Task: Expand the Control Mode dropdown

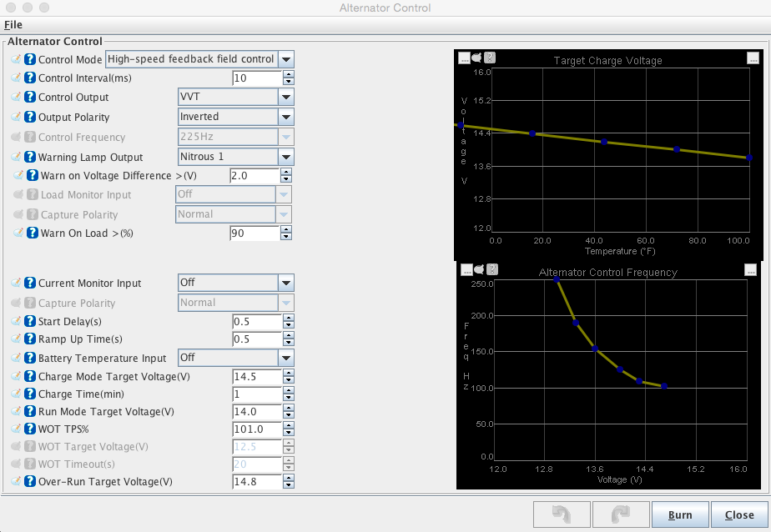Action: click(286, 59)
